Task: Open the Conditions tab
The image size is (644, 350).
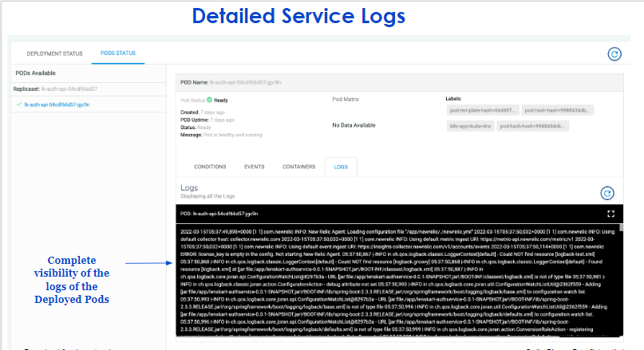Action: [x=210, y=167]
